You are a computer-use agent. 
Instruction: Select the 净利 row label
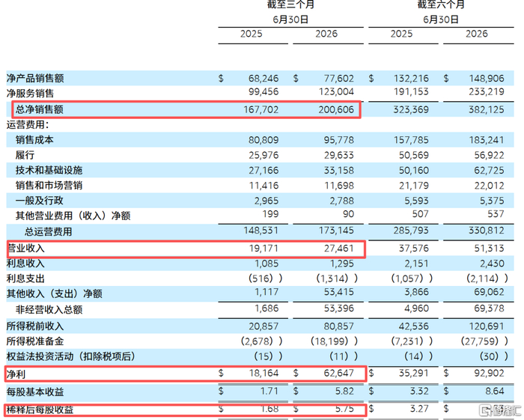pyautogui.click(x=16, y=374)
